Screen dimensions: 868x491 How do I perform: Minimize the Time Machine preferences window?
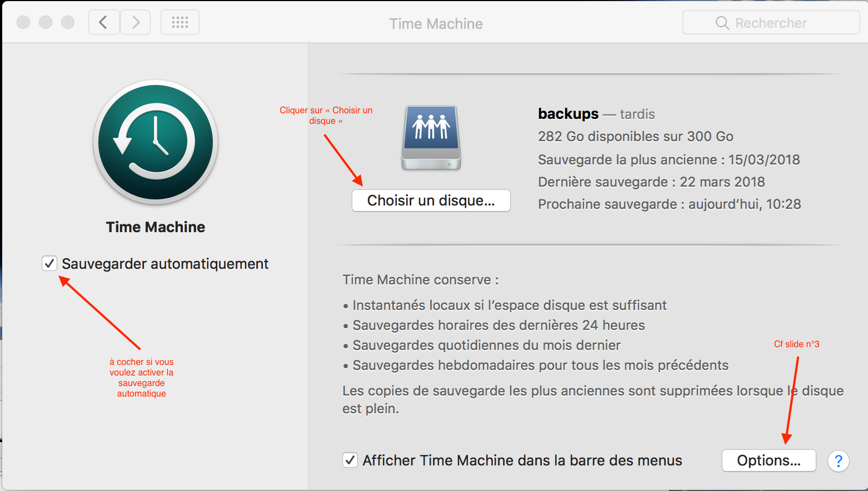[46, 22]
